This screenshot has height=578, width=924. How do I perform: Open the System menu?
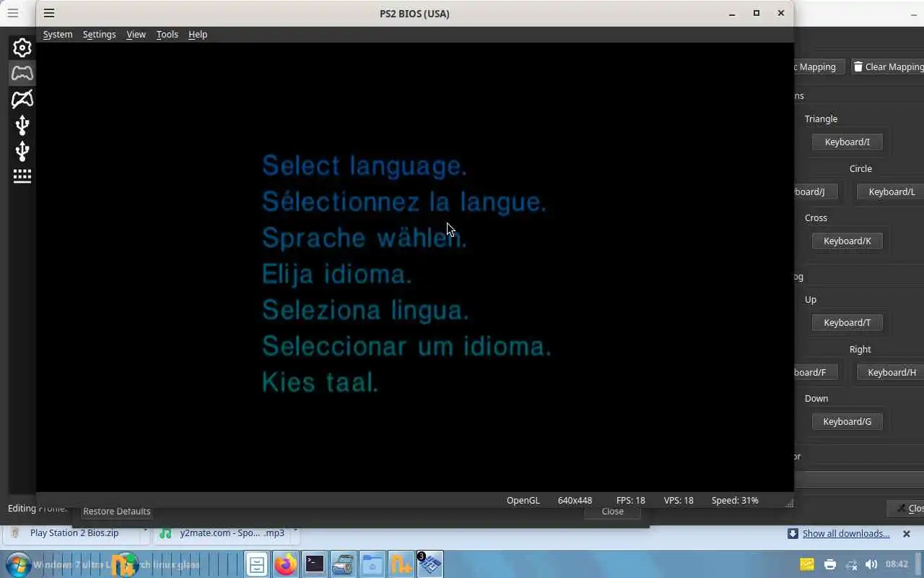click(58, 34)
